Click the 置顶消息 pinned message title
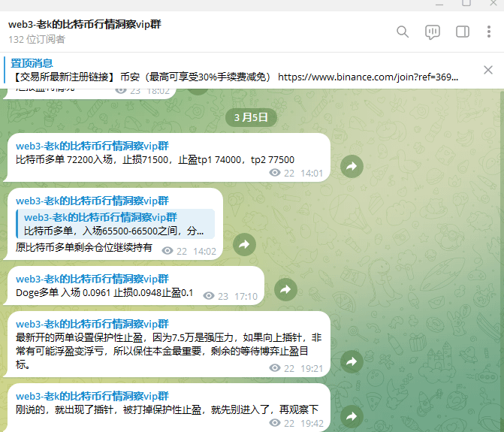This screenshot has height=432, width=504. pos(32,63)
